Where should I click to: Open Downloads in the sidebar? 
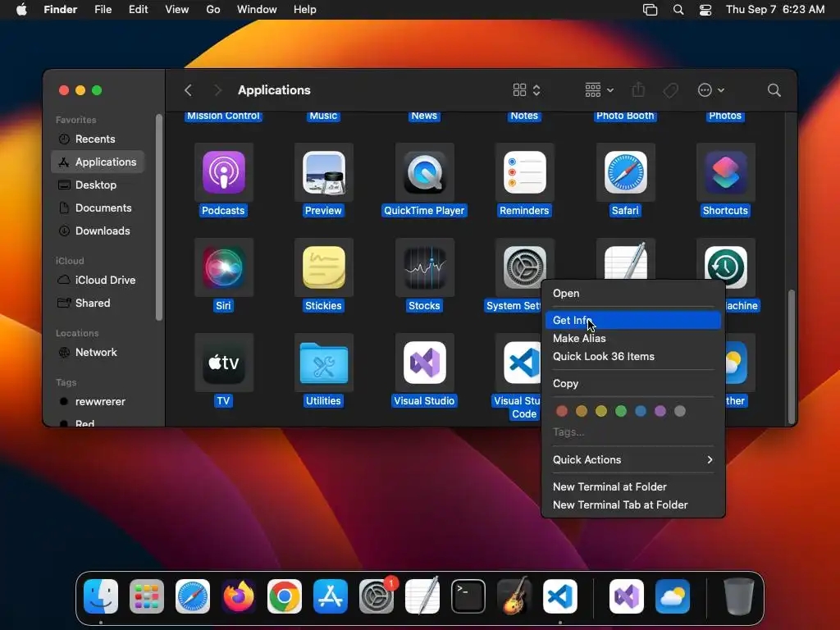pyautogui.click(x=98, y=231)
